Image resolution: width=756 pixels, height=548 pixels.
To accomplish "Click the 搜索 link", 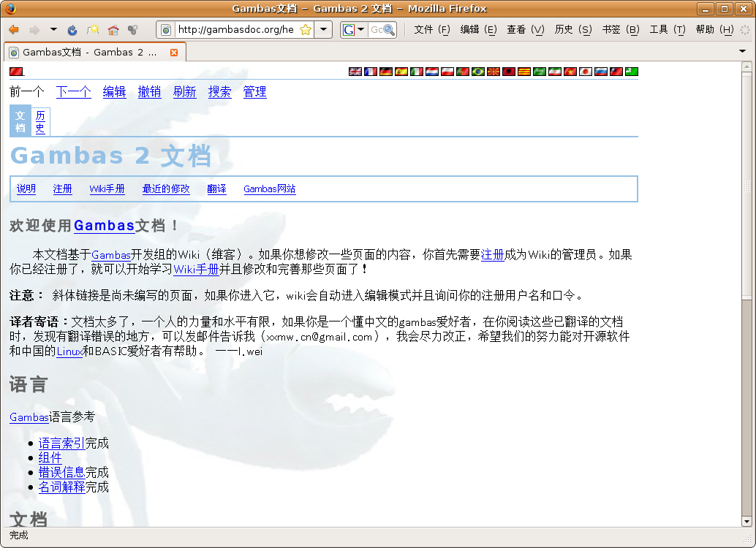I will point(220,91).
